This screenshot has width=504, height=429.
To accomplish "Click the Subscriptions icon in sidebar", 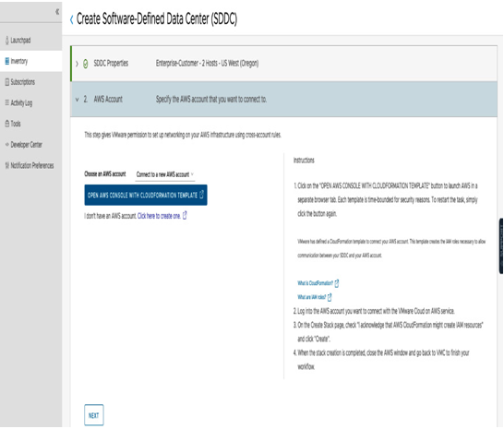I will pyautogui.click(x=7, y=82).
